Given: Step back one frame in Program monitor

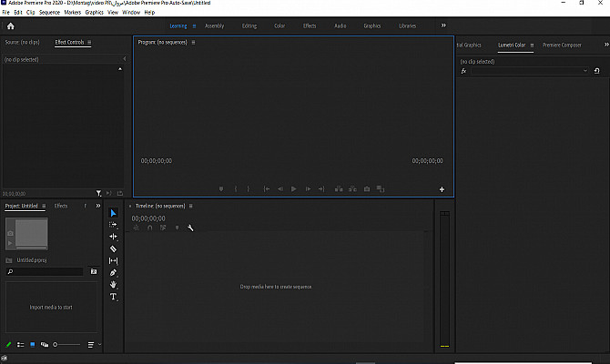Looking at the screenshot, I should tap(280, 189).
